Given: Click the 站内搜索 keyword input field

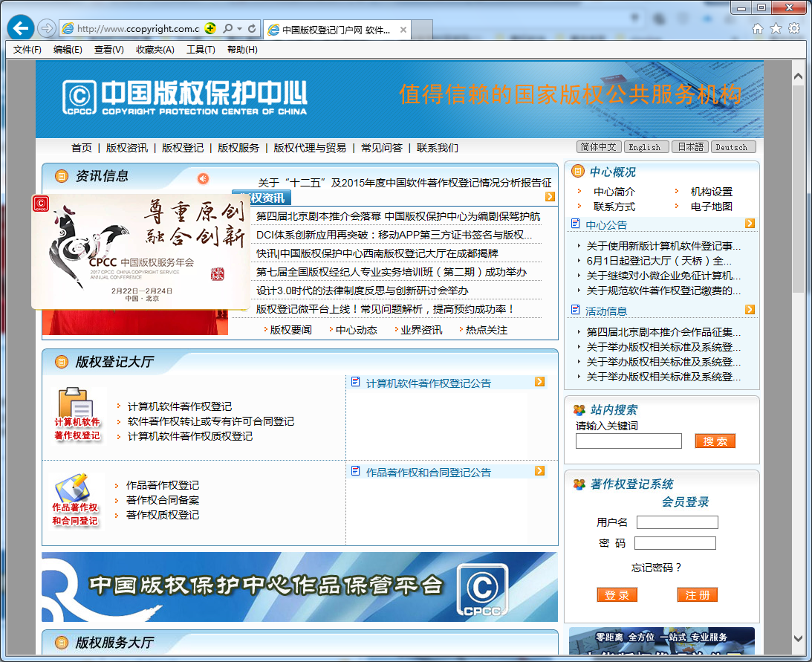Looking at the screenshot, I should 629,441.
